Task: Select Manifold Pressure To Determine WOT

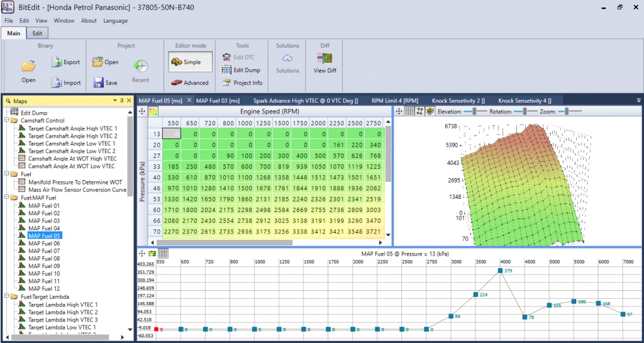Action: [x=75, y=182]
